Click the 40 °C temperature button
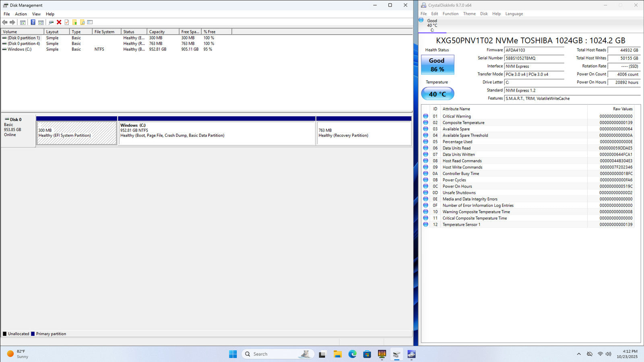 [x=437, y=94]
